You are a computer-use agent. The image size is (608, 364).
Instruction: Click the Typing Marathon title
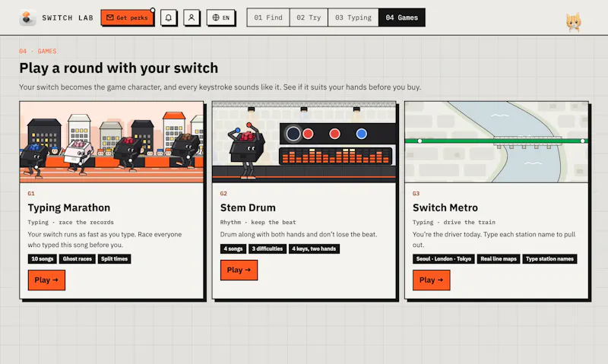click(69, 207)
